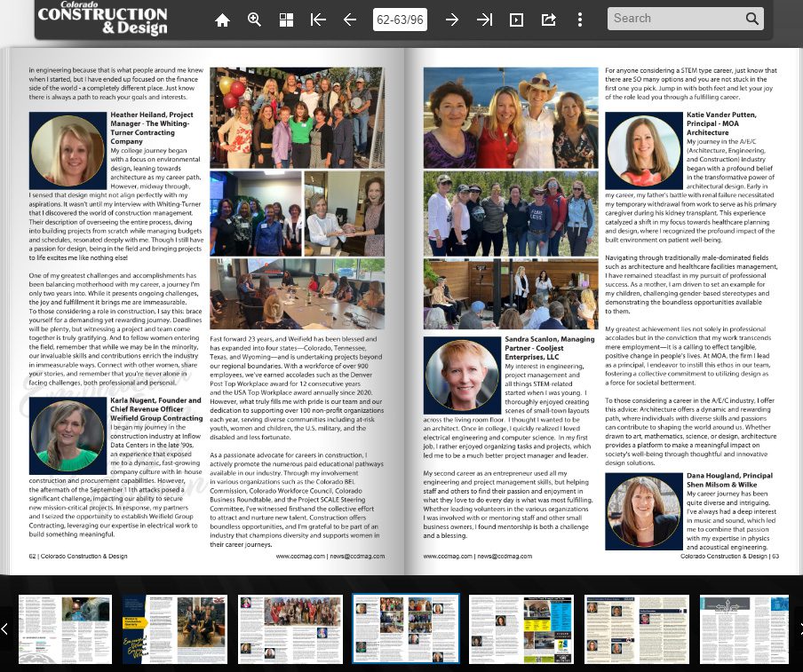
Task: Click www.ccdmag.com link on page 63 footer
Action: pos(448,556)
